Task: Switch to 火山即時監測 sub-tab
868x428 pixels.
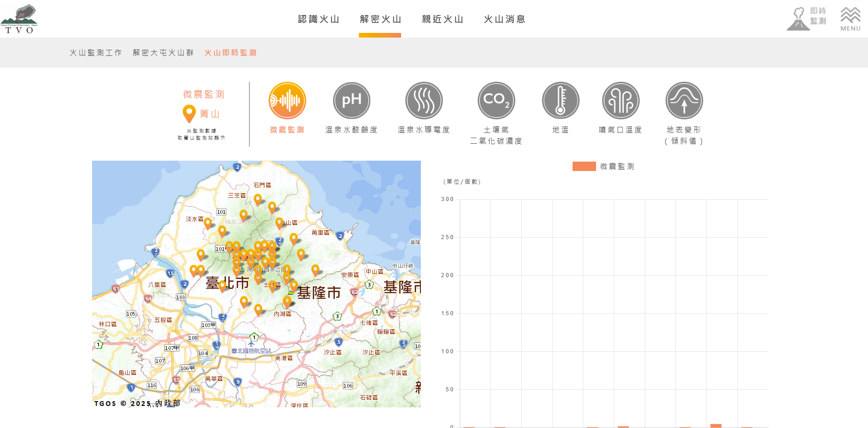Action: pyautogui.click(x=230, y=53)
